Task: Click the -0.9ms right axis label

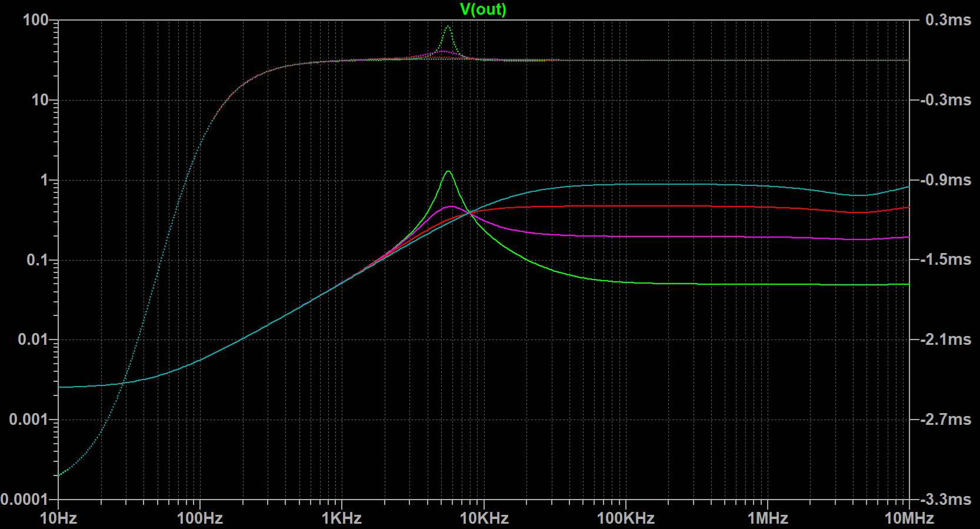Action: click(x=945, y=180)
